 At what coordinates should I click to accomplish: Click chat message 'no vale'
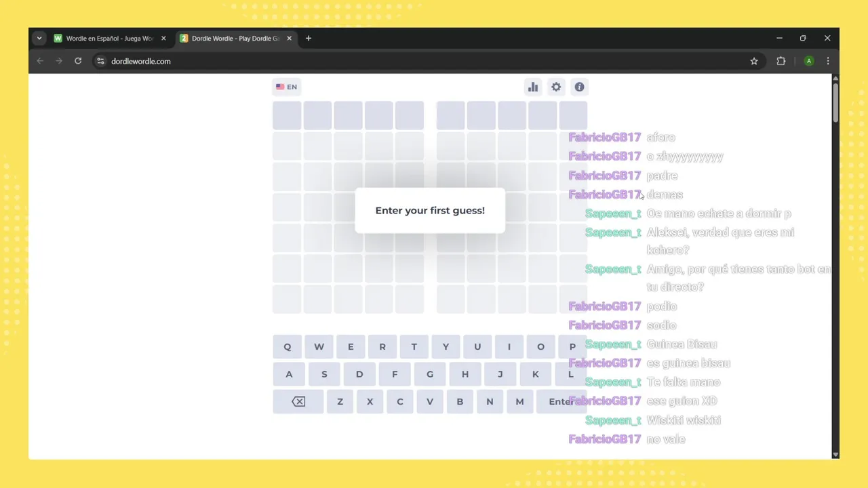tap(666, 439)
